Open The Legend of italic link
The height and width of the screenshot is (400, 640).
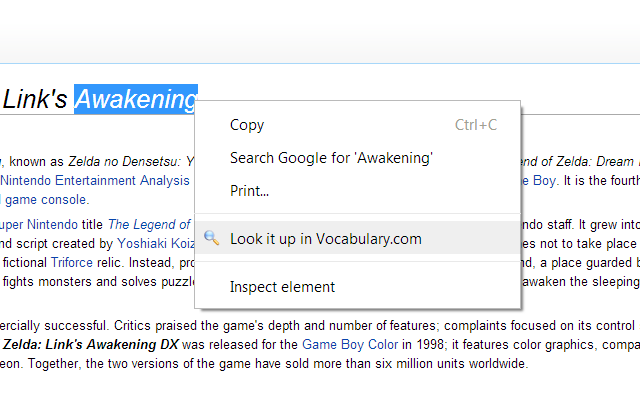(x=149, y=224)
